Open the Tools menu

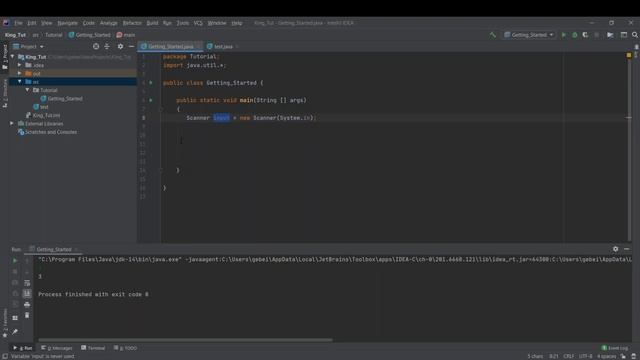pos(182,23)
